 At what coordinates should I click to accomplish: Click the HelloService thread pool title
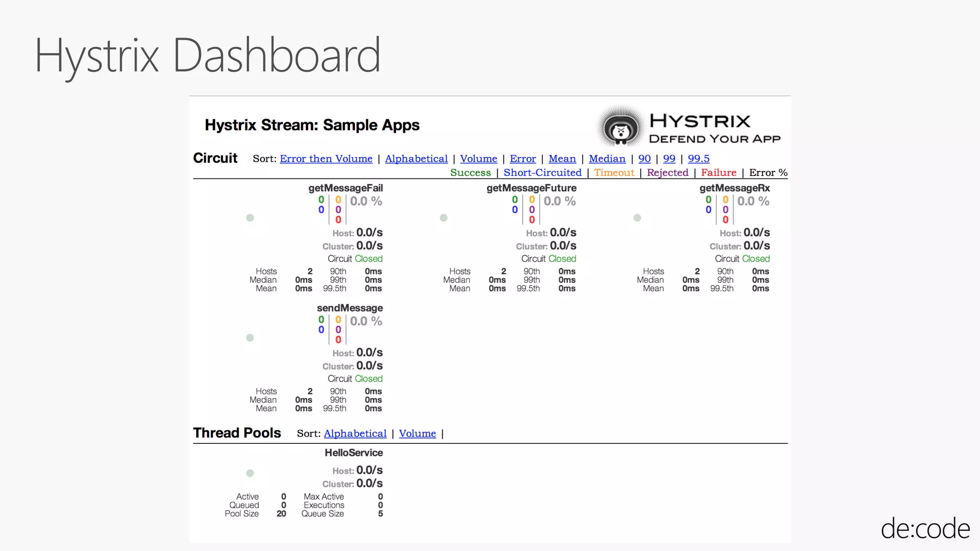[354, 452]
